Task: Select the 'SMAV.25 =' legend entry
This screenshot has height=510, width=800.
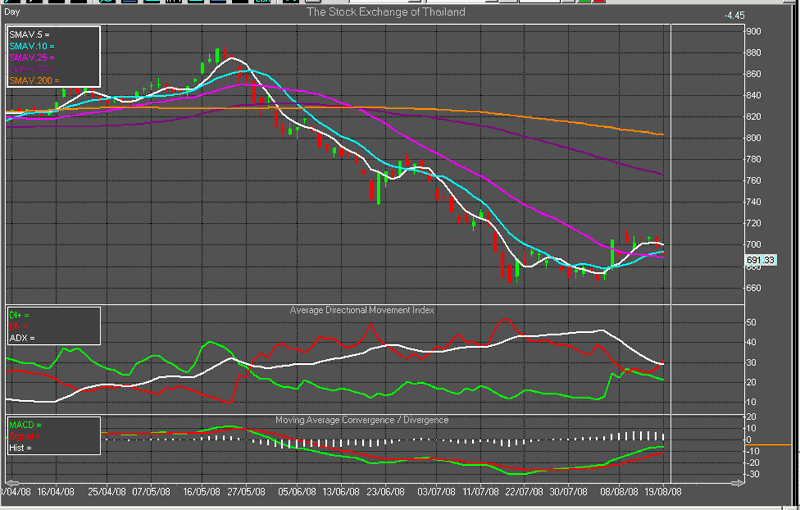Action: (32, 58)
